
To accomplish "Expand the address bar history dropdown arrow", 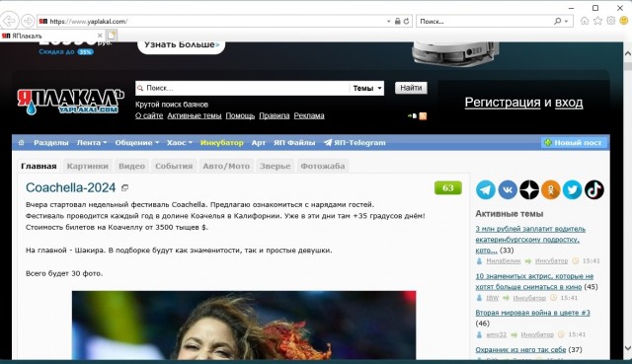I will coord(388,22).
